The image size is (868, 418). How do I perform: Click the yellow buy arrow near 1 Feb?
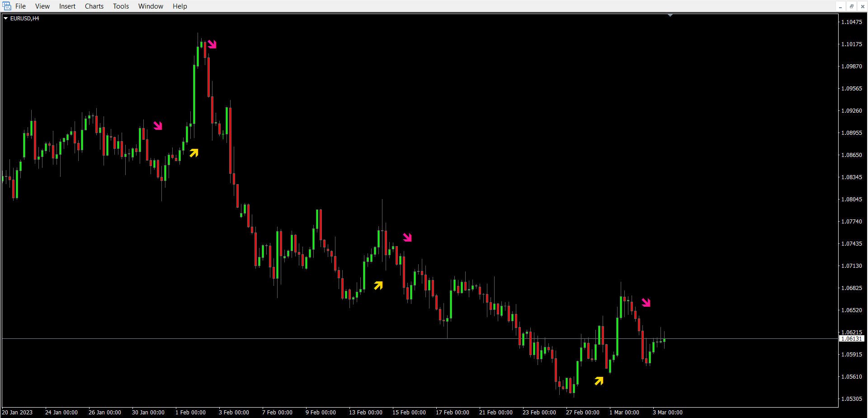pyautogui.click(x=194, y=153)
